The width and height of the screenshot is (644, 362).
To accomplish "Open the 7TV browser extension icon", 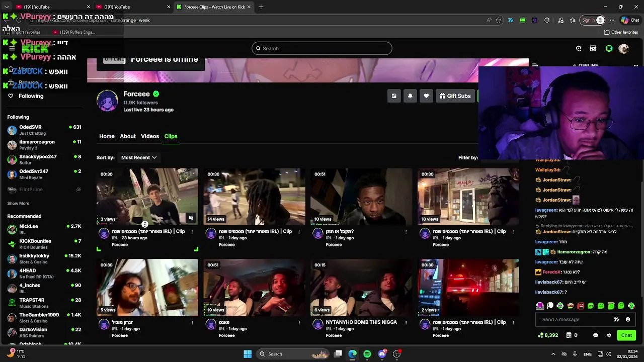I will click(510, 20).
